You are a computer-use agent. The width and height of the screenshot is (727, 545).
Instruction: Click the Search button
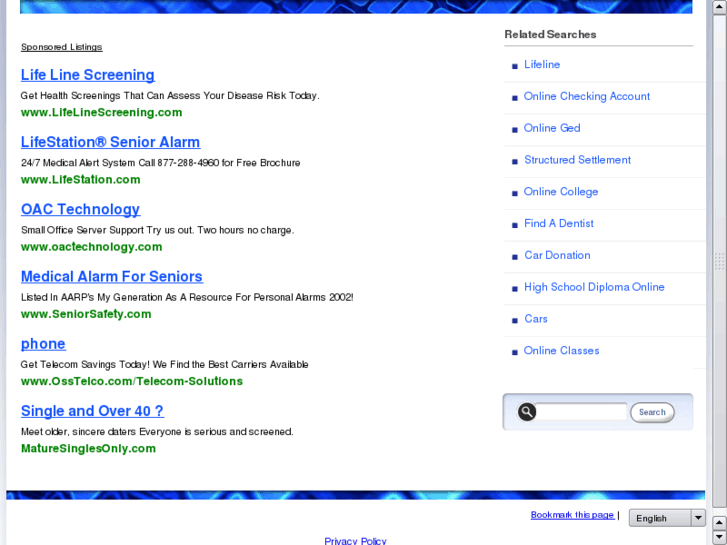pos(652,412)
